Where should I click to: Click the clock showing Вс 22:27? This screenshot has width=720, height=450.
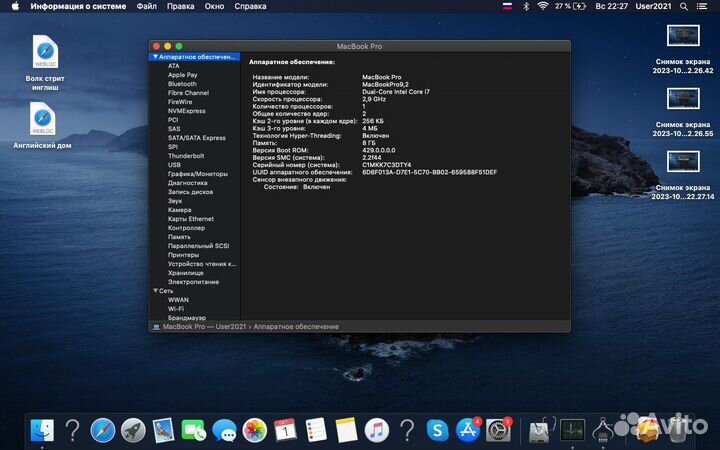(x=612, y=6)
